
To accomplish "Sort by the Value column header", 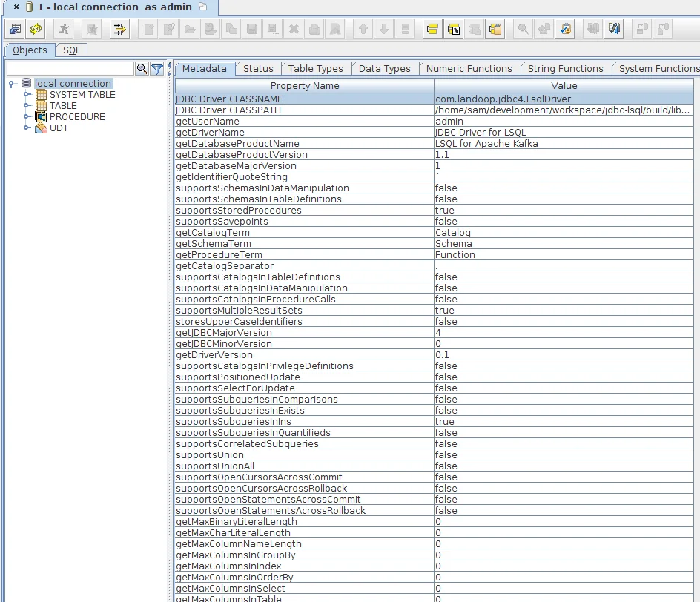I will (x=564, y=86).
